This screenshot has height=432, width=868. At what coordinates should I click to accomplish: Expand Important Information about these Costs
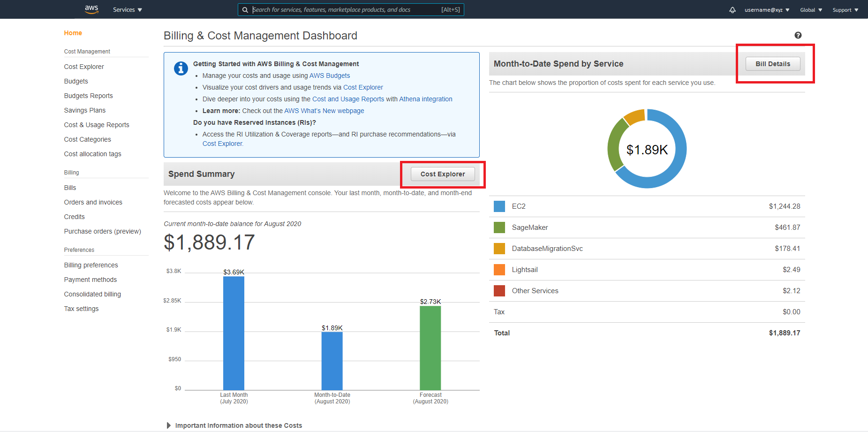point(234,425)
